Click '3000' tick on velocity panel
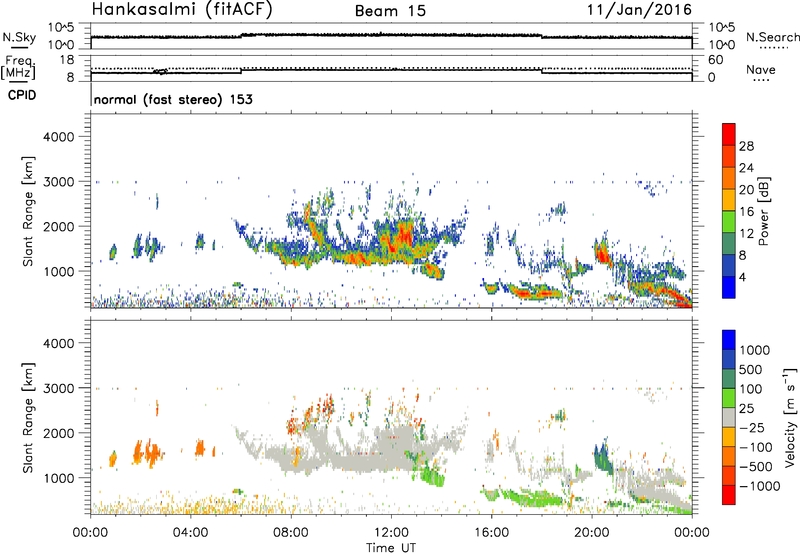This screenshot has width=800, height=554. [x=58, y=388]
